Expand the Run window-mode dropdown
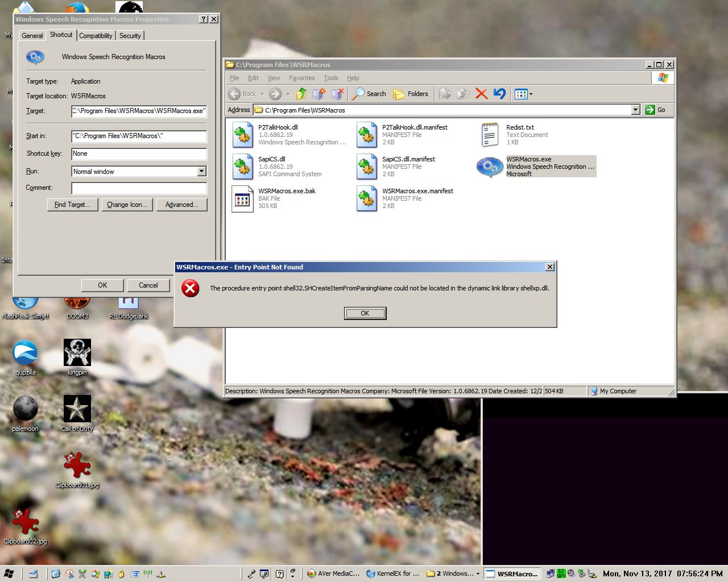Screen dimensions: 728x582 202,171
